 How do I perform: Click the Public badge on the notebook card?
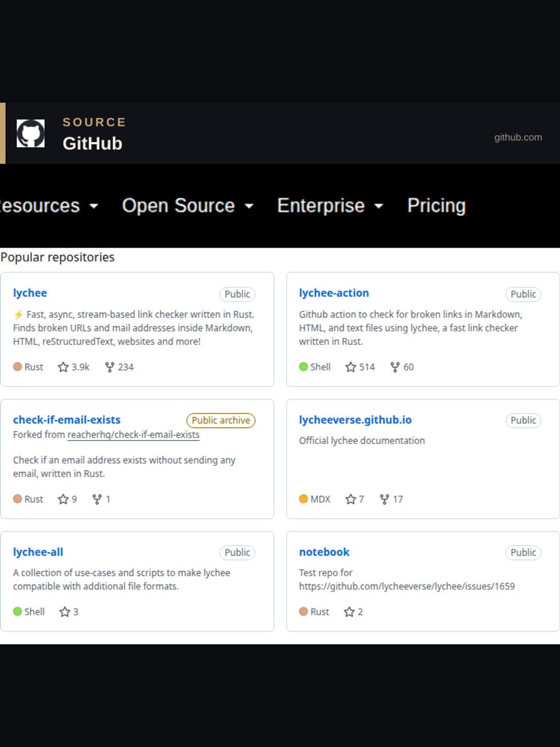[523, 552]
